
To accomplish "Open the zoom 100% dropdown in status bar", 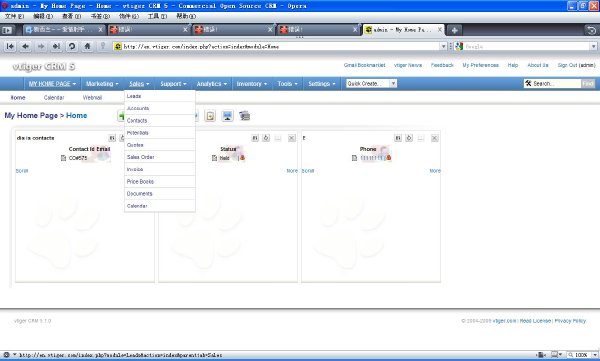I will click(x=595, y=355).
